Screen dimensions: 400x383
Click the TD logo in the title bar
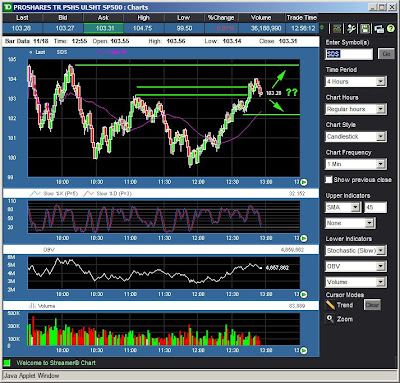[x=8, y=7]
